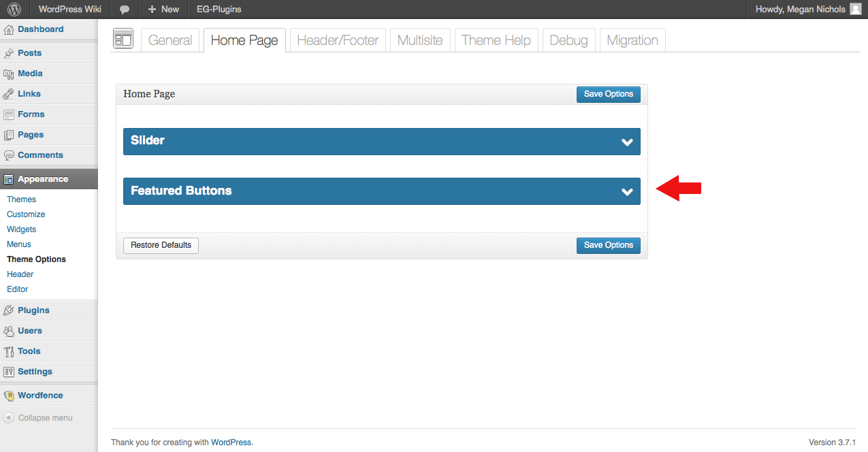Click the theme options layout icon
Viewport: 868px width, 452px height.
point(123,39)
